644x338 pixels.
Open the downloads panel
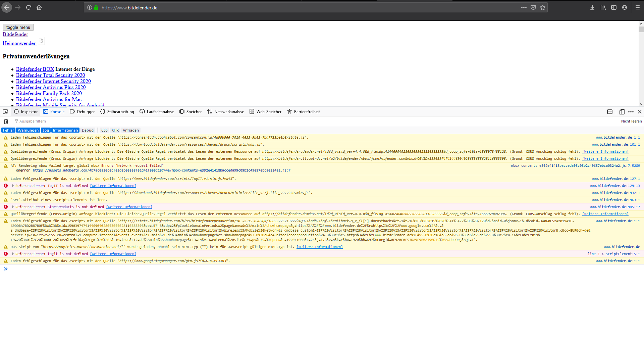[x=592, y=7]
